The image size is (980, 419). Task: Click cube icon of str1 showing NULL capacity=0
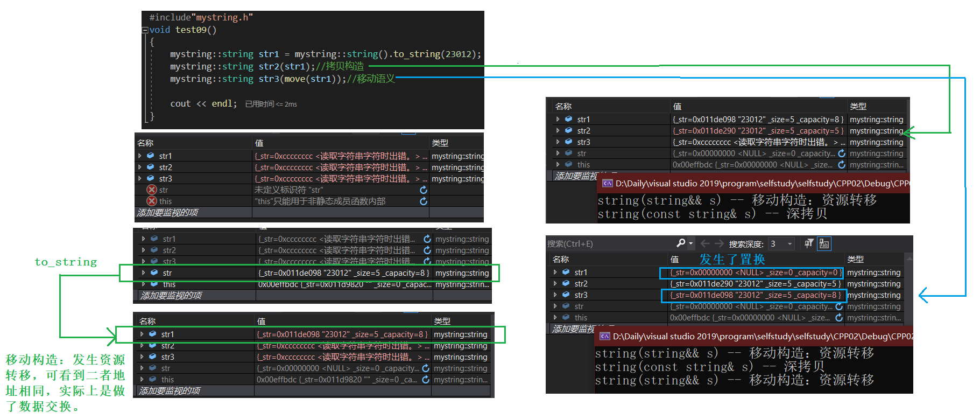[566, 272]
